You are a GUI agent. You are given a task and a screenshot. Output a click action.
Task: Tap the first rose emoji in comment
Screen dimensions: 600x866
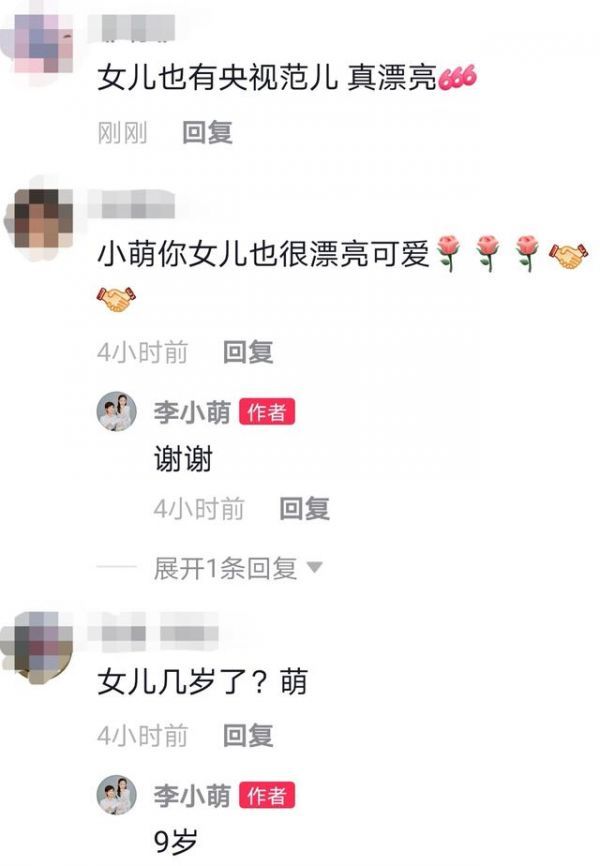(x=448, y=253)
